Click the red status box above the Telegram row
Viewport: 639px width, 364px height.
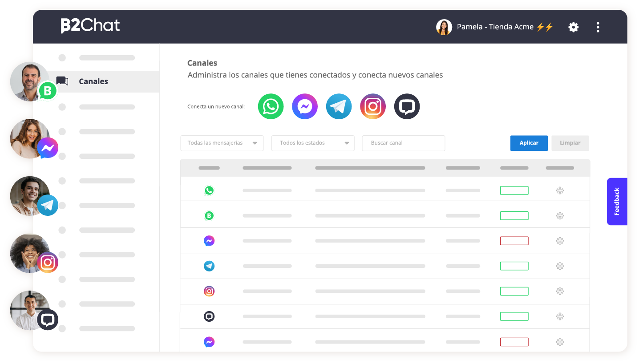[x=514, y=241]
